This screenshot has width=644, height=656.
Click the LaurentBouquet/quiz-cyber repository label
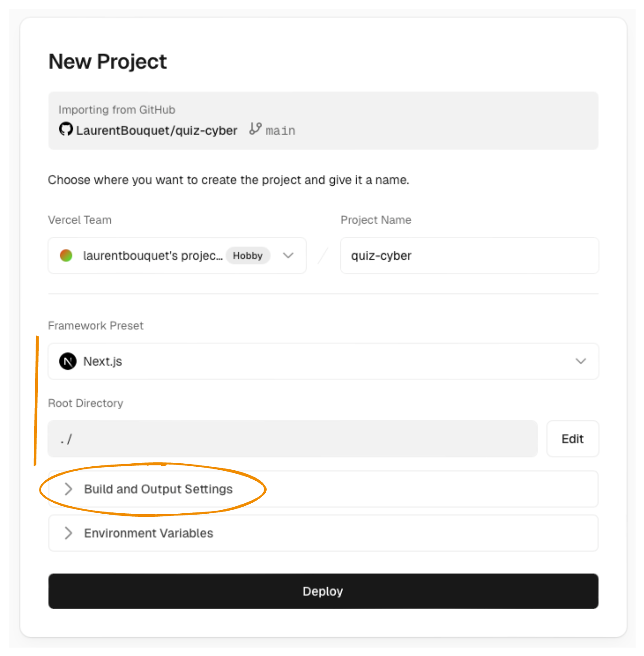pos(156,130)
